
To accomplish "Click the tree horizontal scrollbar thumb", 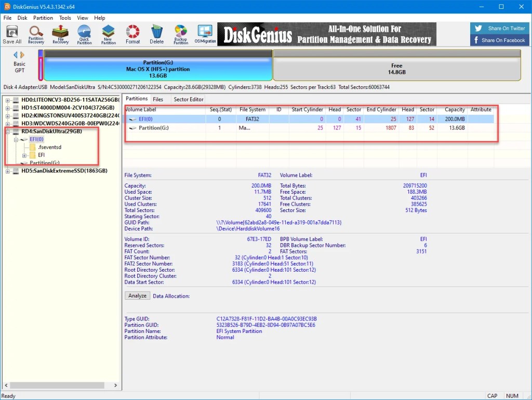I will click(57, 385).
